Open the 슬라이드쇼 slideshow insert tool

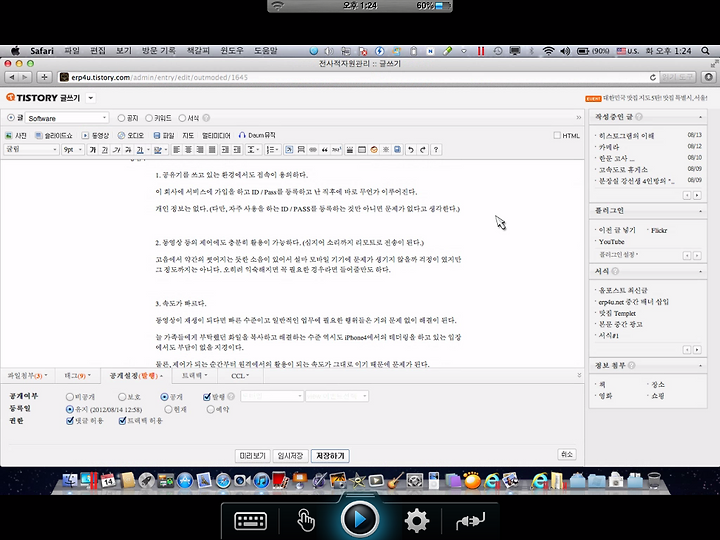click(54, 135)
